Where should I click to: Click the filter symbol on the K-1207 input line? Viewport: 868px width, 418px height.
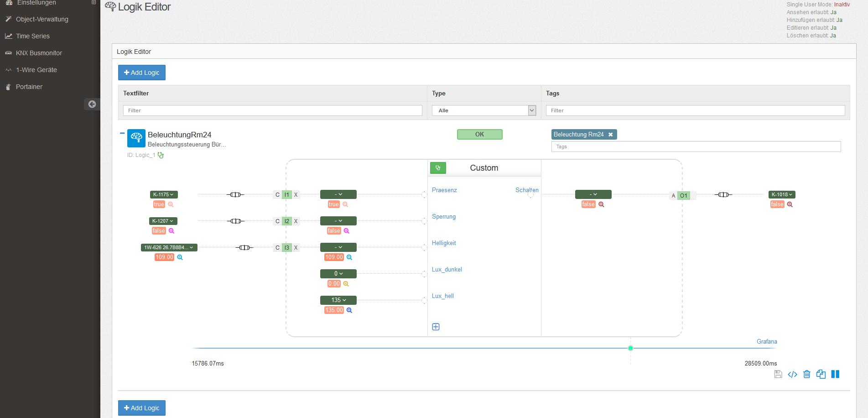(x=236, y=221)
